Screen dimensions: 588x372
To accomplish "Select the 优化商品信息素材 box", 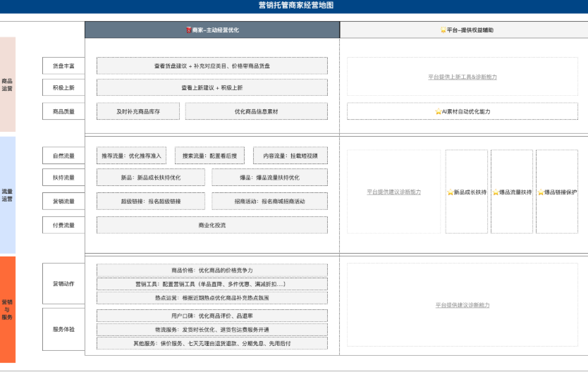I will (x=256, y=111).
